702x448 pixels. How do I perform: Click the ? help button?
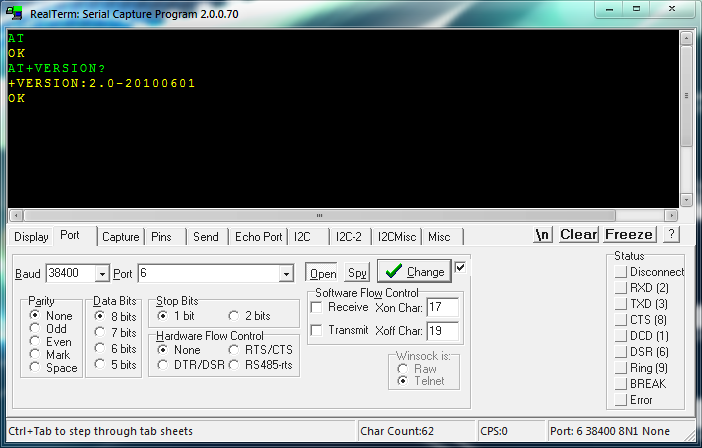pyautogui.click(x=671, y=235)
